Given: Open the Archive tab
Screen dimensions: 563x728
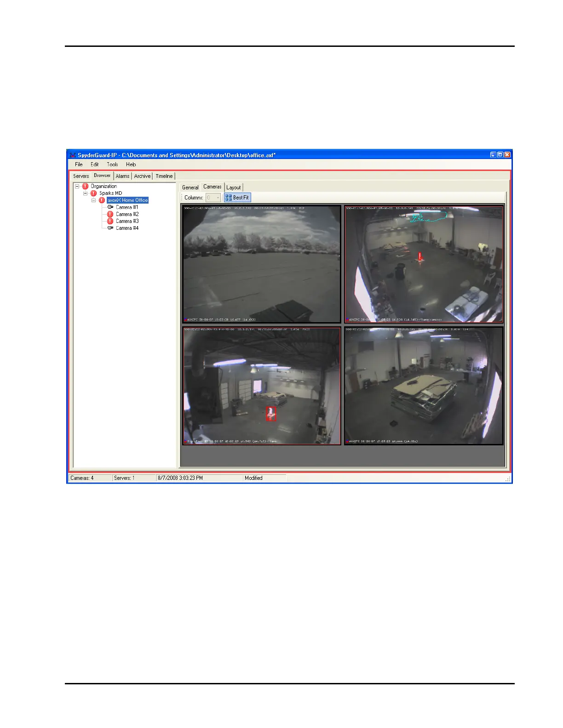Looking at the screenshot, I should (x=143, y=176).
